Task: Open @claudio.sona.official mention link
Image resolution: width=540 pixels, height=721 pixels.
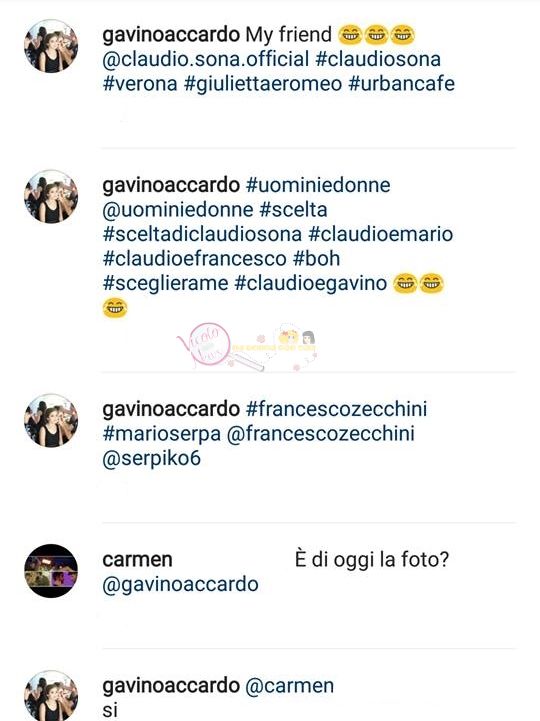Action: [206, 59]
